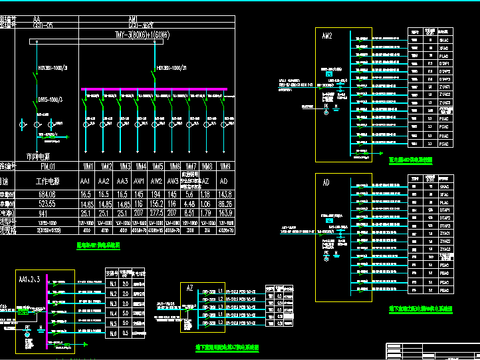Image resolution: width=480 pixels, height=360 pixels.
Task: Click the 163.9 current value cell
Action: [x=225, y=213]
